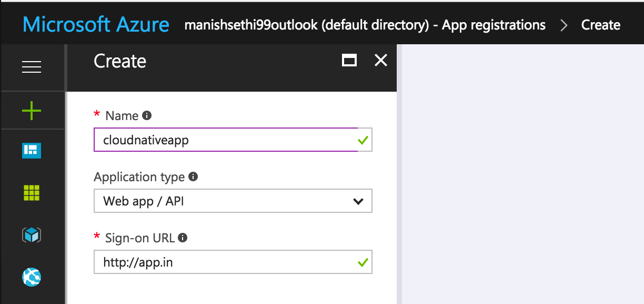
Task: Select the All resources grid icon
Action: pyautogui.click(x=32, y=193)
